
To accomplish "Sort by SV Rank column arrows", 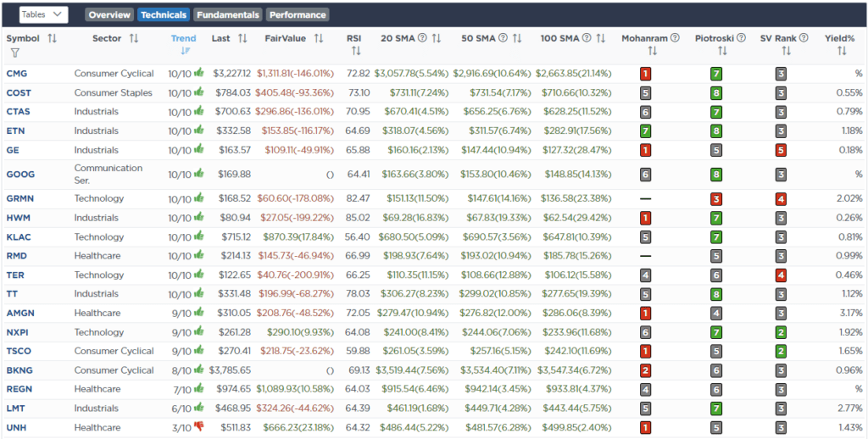I will tap(786, 51).
